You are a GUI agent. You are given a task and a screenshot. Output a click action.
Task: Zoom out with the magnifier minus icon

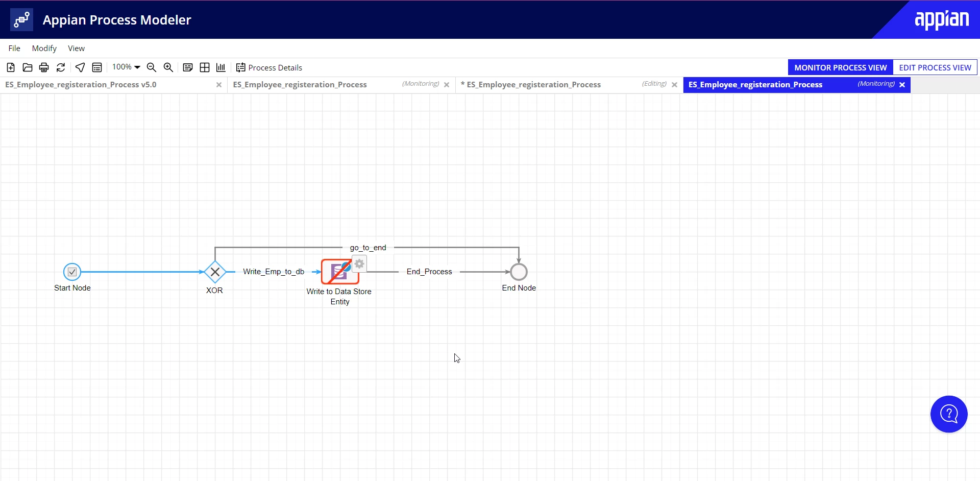pos(152,67)
